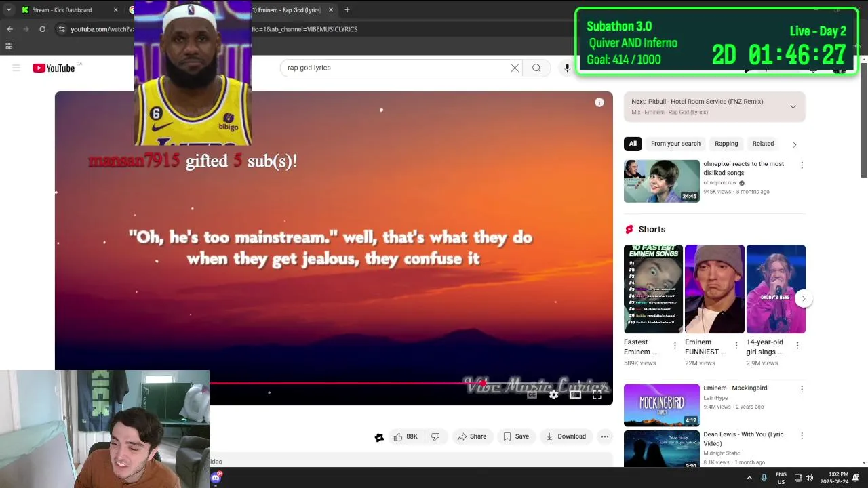Download the video

tap(566, 436)
